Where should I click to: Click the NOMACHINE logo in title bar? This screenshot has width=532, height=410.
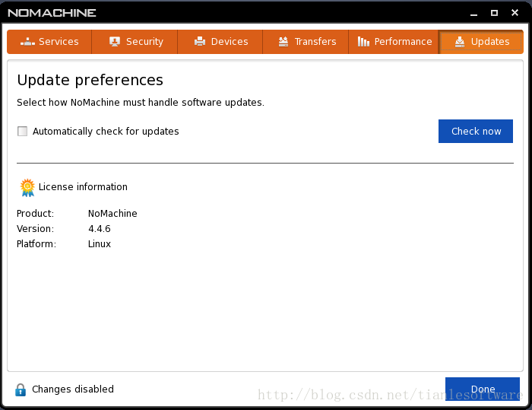pyautogui.click(x=52, y=13)
